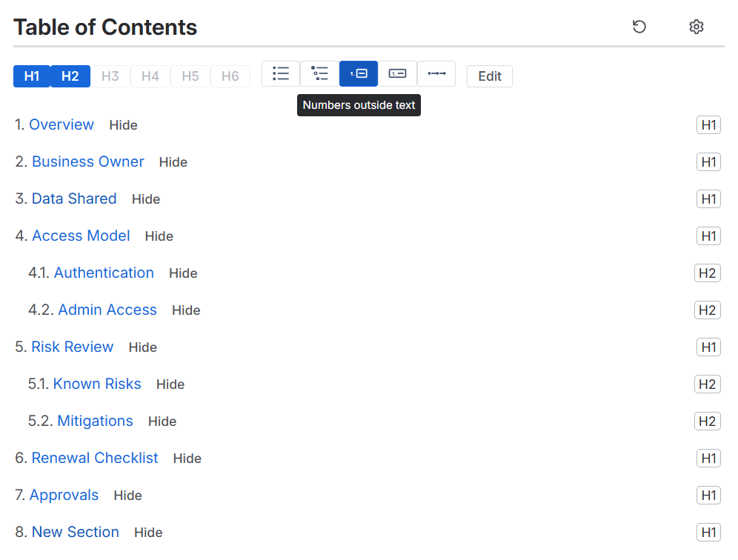Click the H1 badge on Renewal Checklist row
738x560 pixels.
click(708, 459)
